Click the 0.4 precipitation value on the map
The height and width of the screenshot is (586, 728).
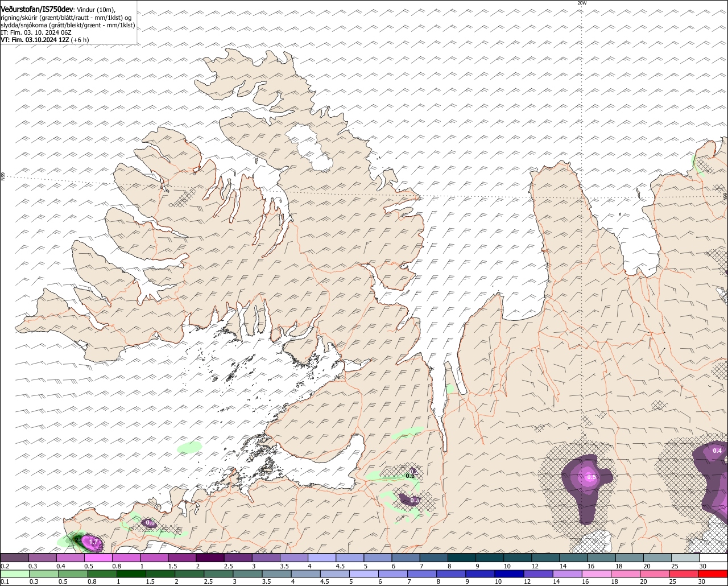coord(717,451)
